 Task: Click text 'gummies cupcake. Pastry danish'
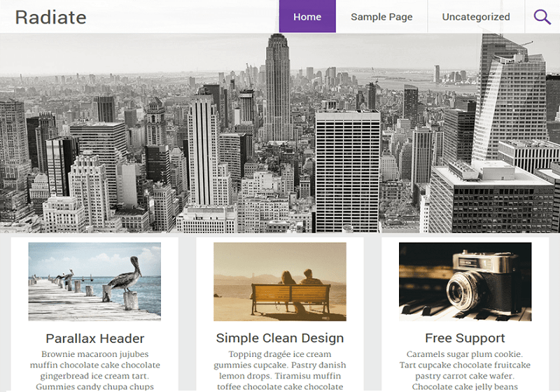coord(280,365)
